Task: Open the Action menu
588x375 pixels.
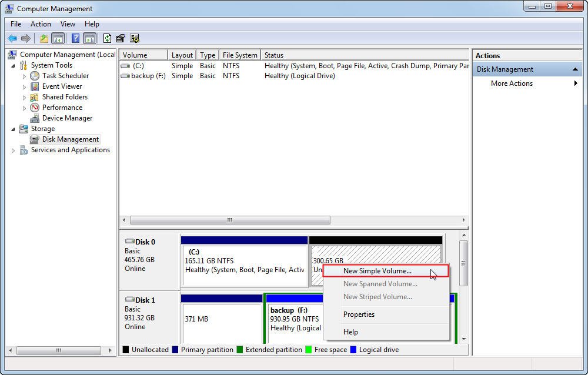Action: point(41,24)
